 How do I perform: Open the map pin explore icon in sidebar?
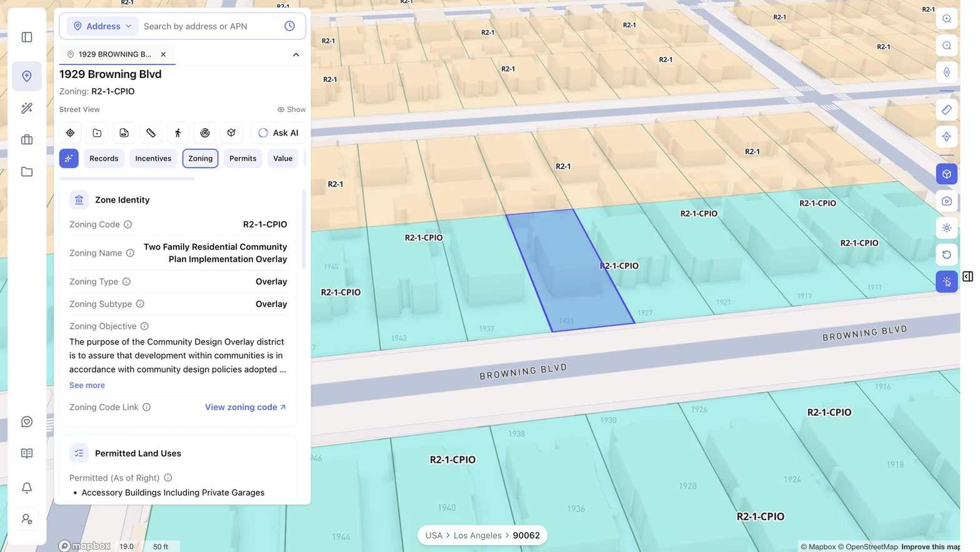tap(27, 76)
